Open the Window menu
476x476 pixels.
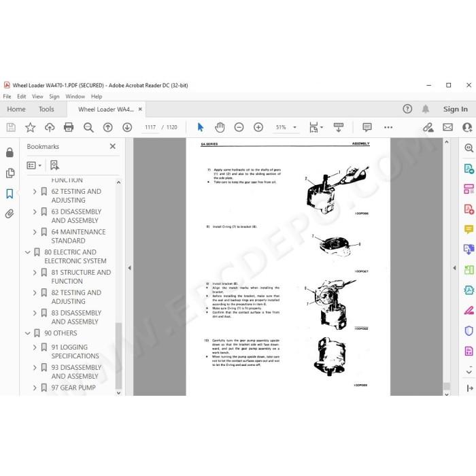click(x=75, y=97)
